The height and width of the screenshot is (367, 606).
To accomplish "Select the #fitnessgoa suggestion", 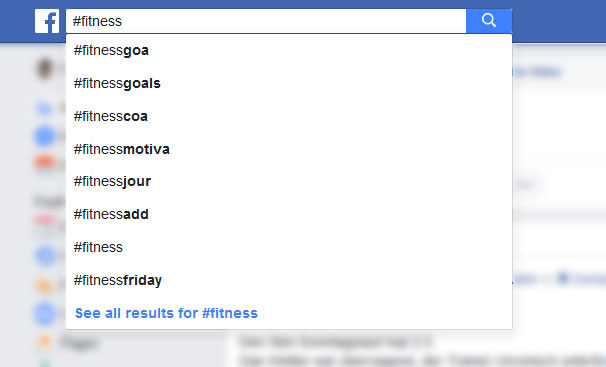I will click(x=289, y=50).
